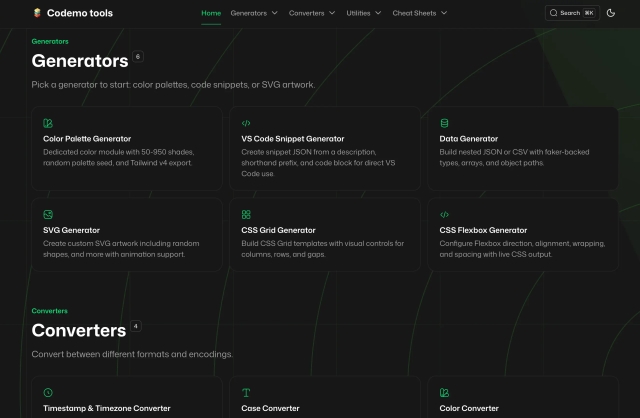
Task: Click 'Convert between different formats and encodings' text
Action: point(132,354)
